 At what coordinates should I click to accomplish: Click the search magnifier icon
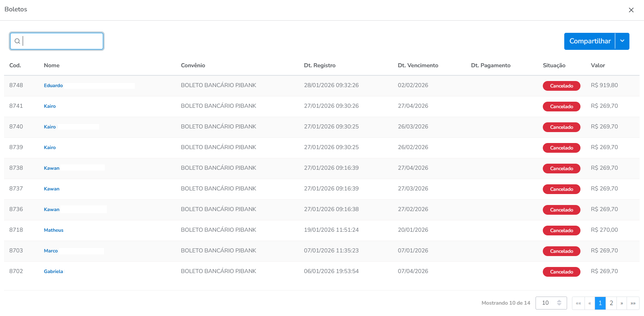click(x=17, y=41)
